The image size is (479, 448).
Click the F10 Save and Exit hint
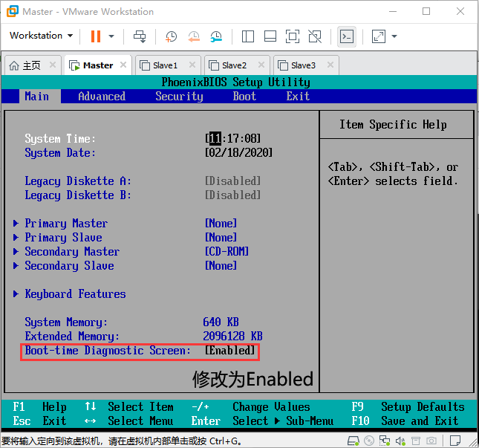pos(405,421)
